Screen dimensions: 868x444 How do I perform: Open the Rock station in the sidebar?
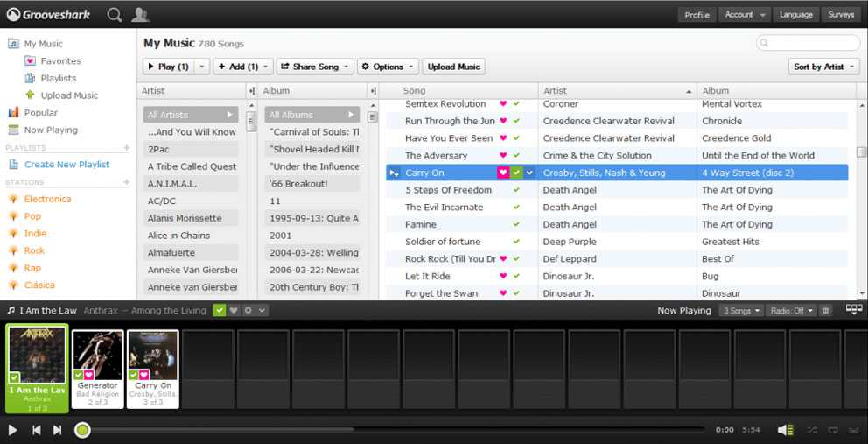pyautogui.click(x=34, y=250)
